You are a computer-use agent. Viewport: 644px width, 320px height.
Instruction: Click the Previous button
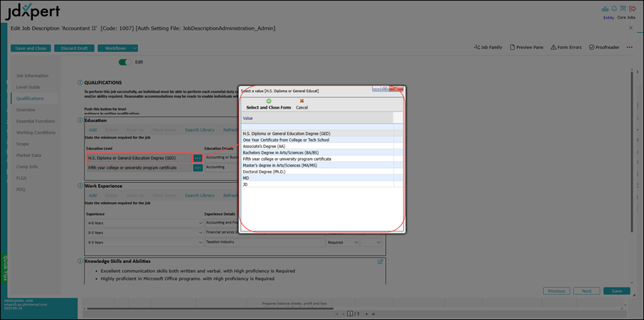pyautogui.click(x=557, y=291)
